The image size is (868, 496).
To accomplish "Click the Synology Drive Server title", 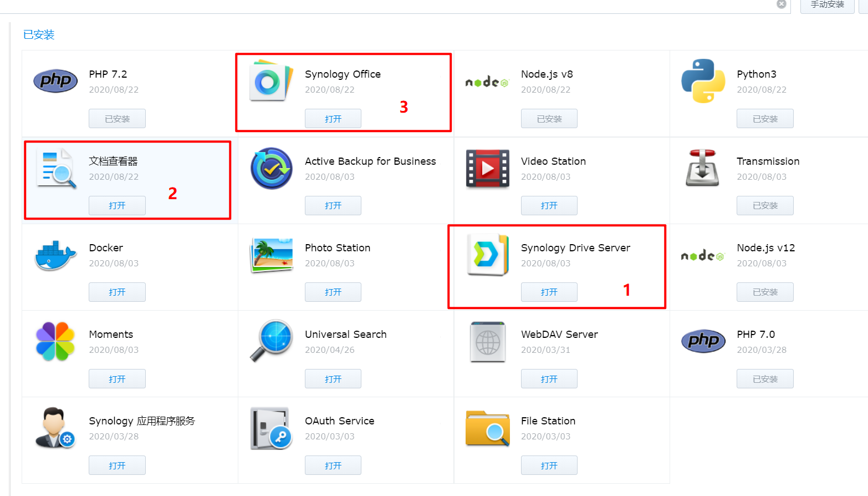I will 575,248.
